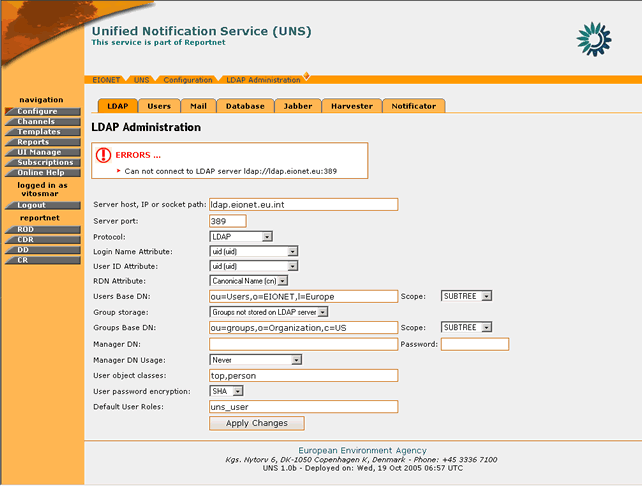
Task: Open the Manager DN Usage dropdown
Action: (255, 360)
